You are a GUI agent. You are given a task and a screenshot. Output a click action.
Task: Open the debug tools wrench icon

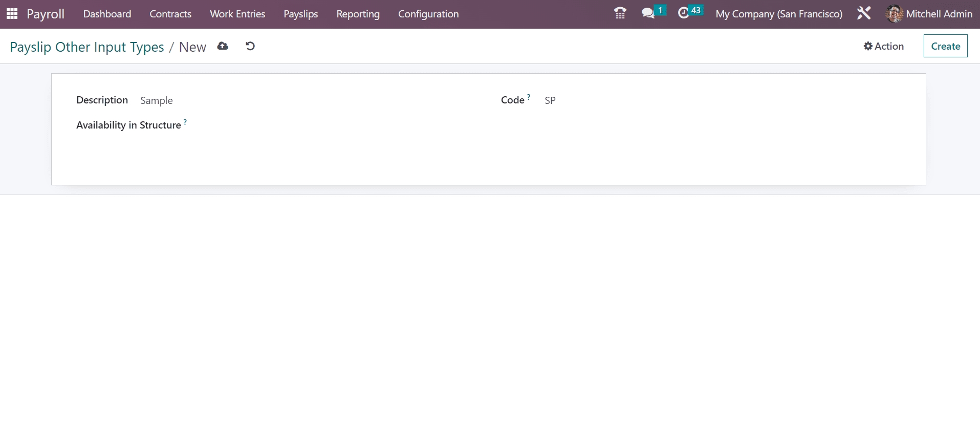tap(864, 13)
